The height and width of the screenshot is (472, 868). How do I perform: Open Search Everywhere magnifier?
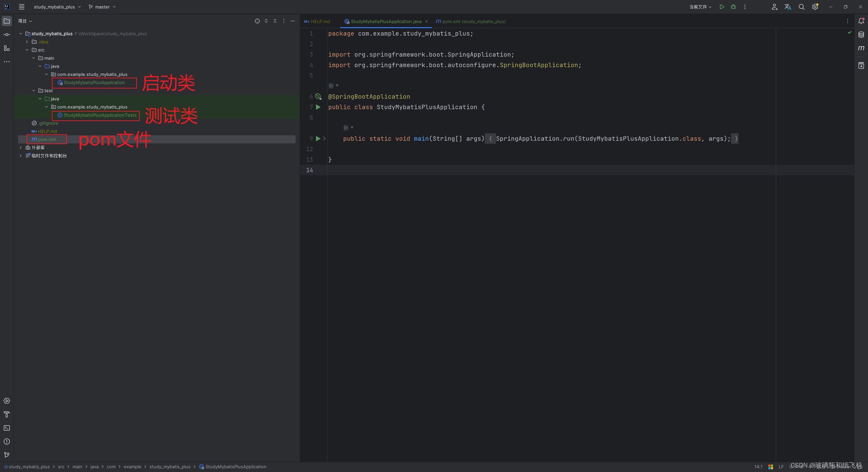coord(802,7)
